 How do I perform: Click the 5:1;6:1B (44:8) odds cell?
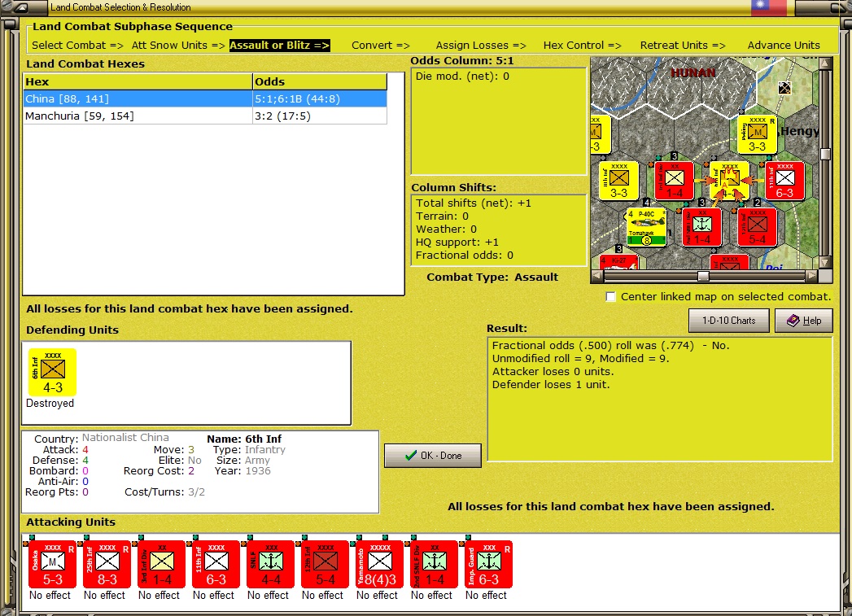(320, 98)
